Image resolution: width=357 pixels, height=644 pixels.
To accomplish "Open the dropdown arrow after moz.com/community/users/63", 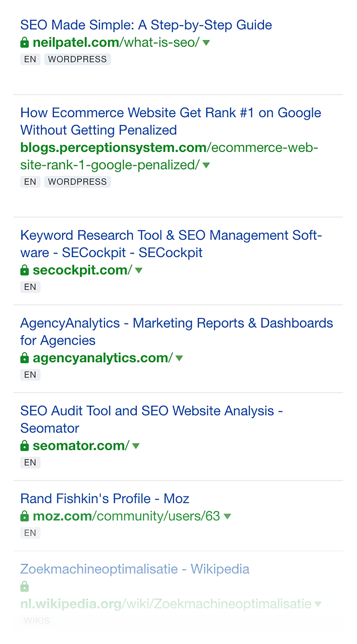I will [x=227, y=517].
